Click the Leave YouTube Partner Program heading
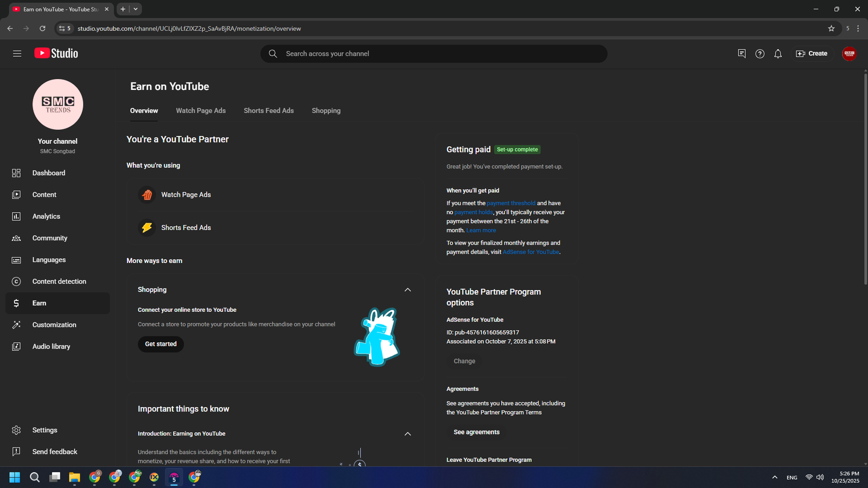 pos(489,460)
